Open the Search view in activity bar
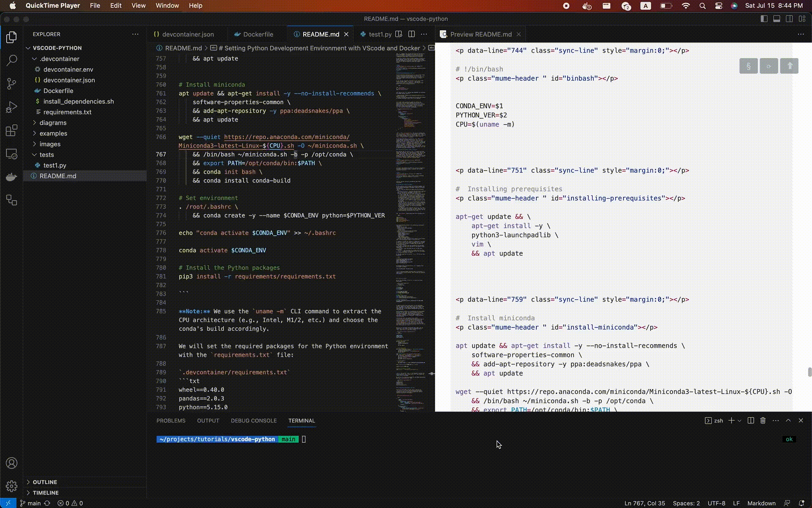Viewport: 812px width, 508px height. click(11, 60)
